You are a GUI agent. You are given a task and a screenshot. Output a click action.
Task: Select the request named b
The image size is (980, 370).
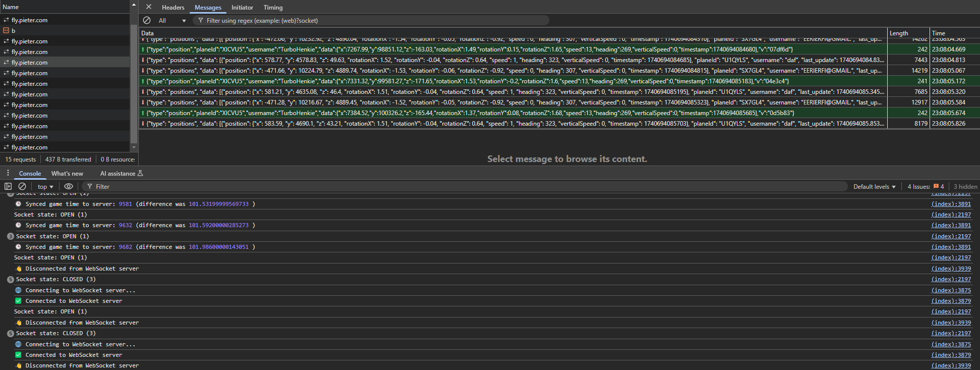click(x=14, y=31)
